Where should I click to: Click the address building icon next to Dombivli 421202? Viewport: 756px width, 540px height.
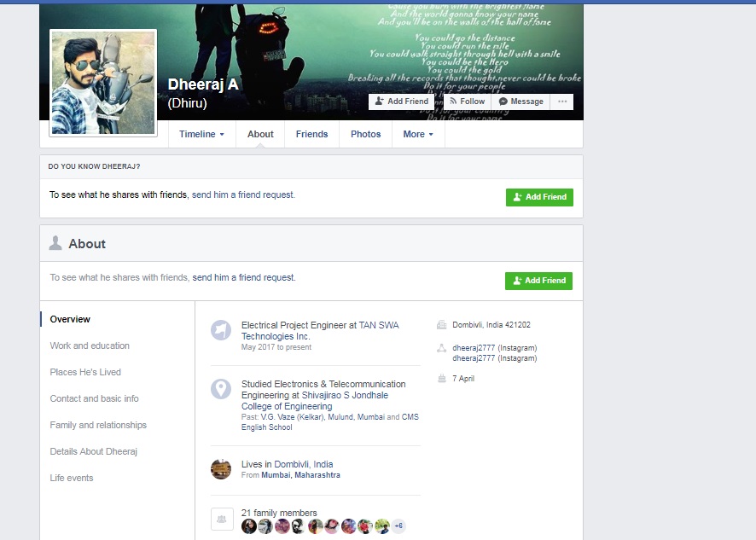click(441, 325)
